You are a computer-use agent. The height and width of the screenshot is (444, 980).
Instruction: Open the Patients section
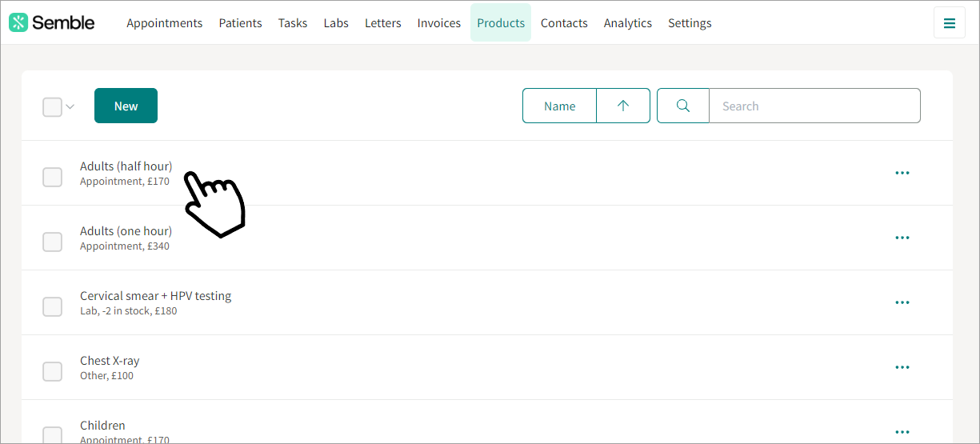tap(241, 23)
